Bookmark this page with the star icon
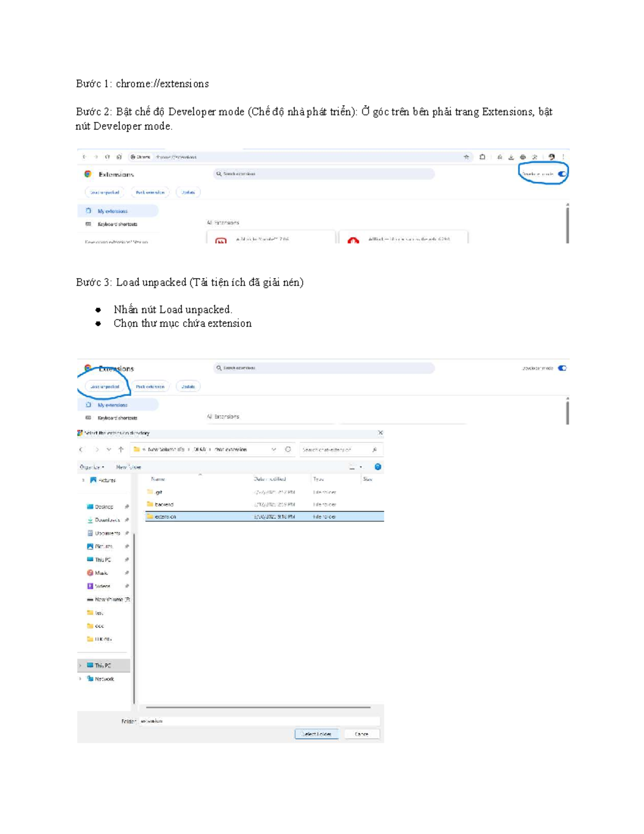This screenshot has width=644, height=834. pos(466,157)
